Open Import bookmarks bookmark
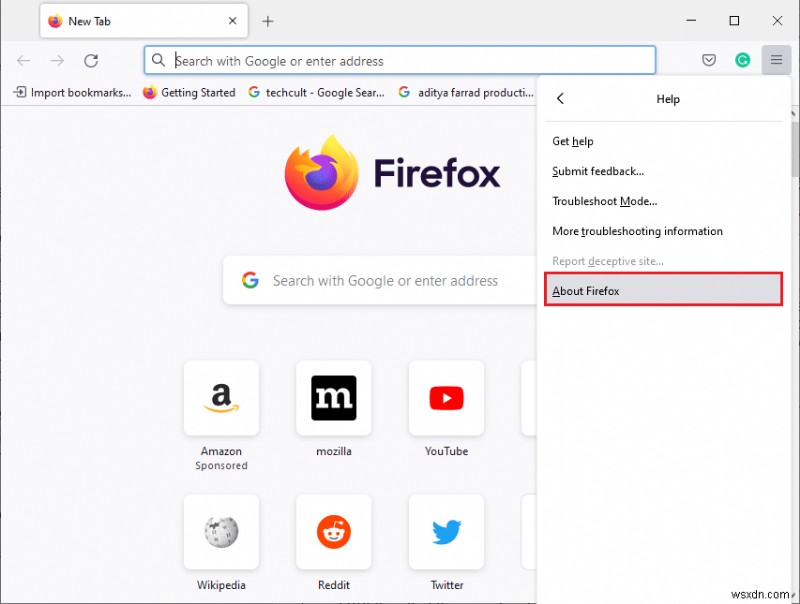This screenshot has width=800, height=604. coord(72,92)
